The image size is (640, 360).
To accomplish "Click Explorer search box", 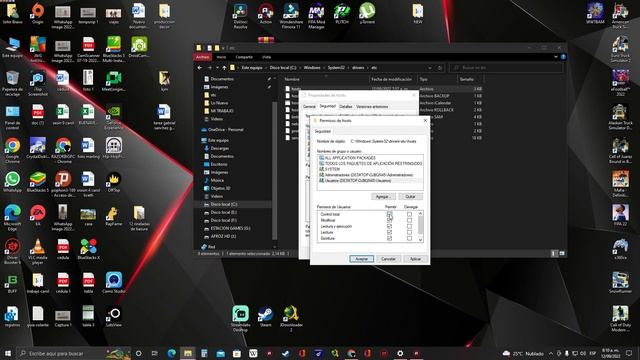I will (x=506, y=68).
